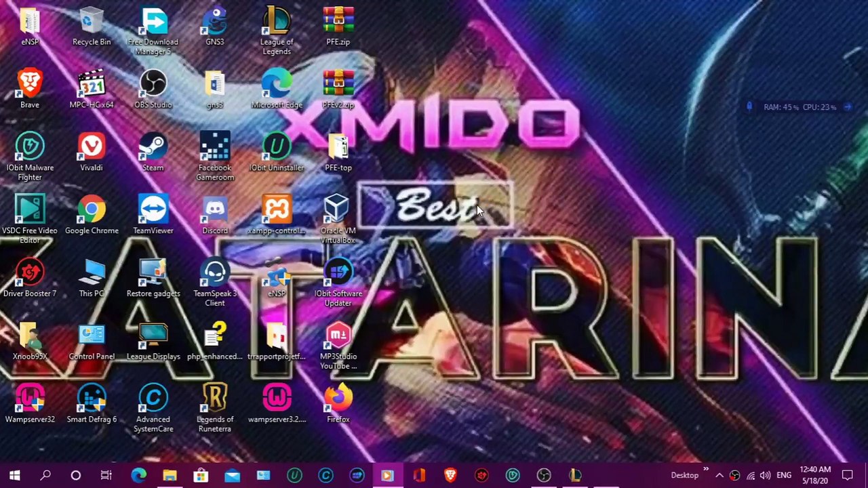868x488 pixels.
Task: Select the VSDC Free Video Editor icon
Action: click(30, 220)
